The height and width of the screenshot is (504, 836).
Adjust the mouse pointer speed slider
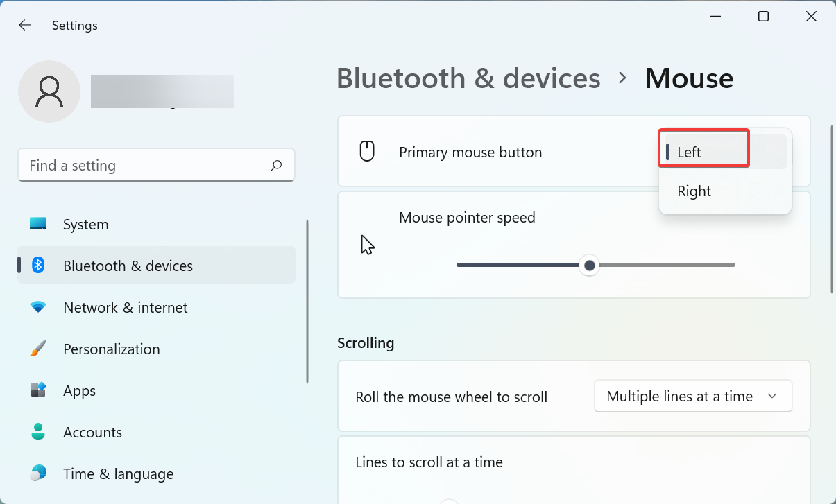click(x=589, y=265)
